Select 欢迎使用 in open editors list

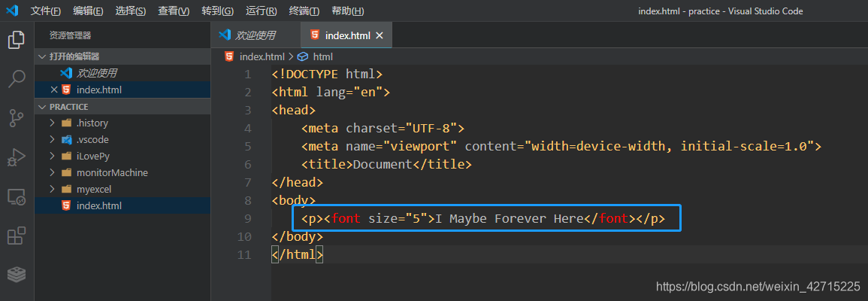pos(122,73)
